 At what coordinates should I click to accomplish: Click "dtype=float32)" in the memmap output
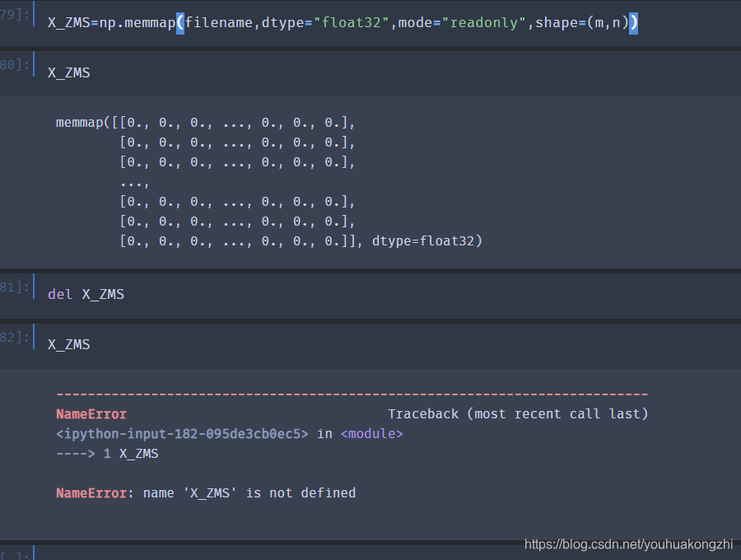(x=427, y=241)
